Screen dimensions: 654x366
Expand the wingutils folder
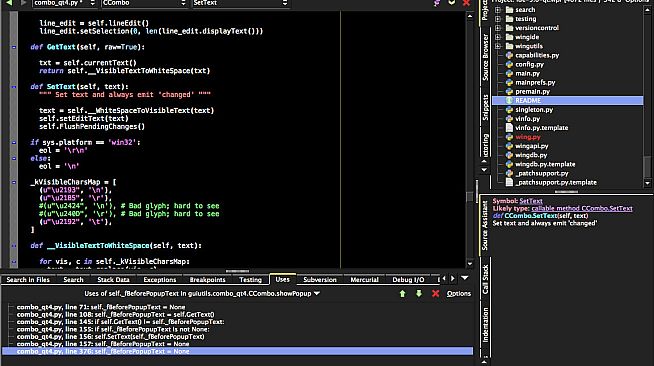click(498, 46)
